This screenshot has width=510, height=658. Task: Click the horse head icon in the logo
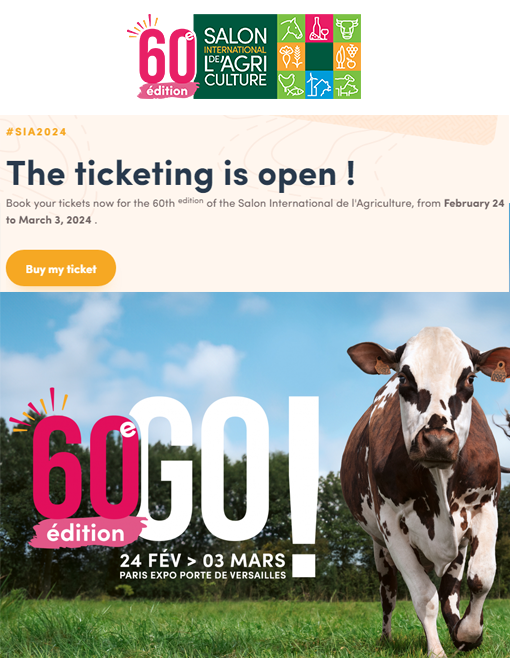click(x=291, y=28)
